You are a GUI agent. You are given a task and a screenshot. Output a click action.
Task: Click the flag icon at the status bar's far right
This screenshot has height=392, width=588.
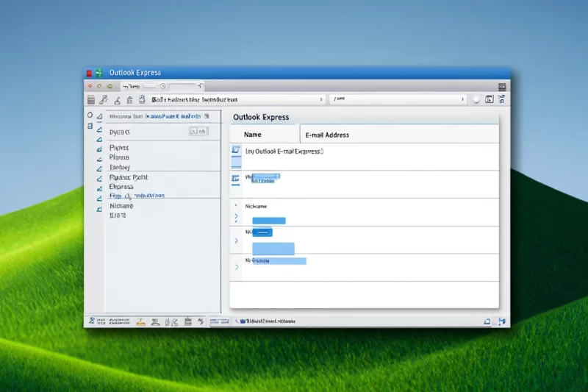click(502, 321)
